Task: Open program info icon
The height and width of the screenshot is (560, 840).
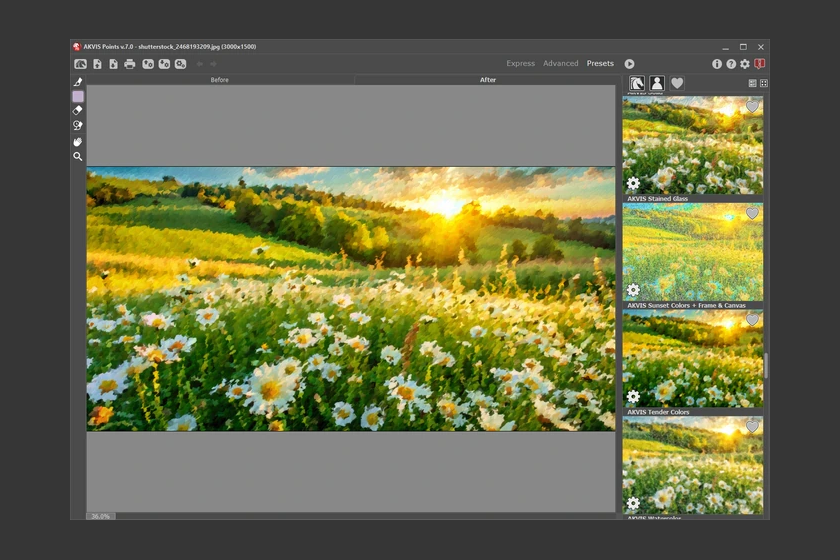Action: [x=717, y=64]
